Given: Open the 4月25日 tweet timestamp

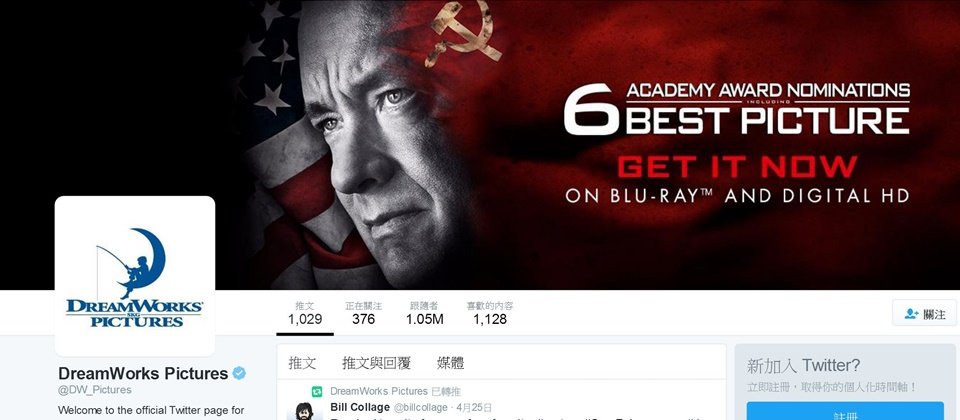Looking at the screenshot, I should [x=474, y=408].
